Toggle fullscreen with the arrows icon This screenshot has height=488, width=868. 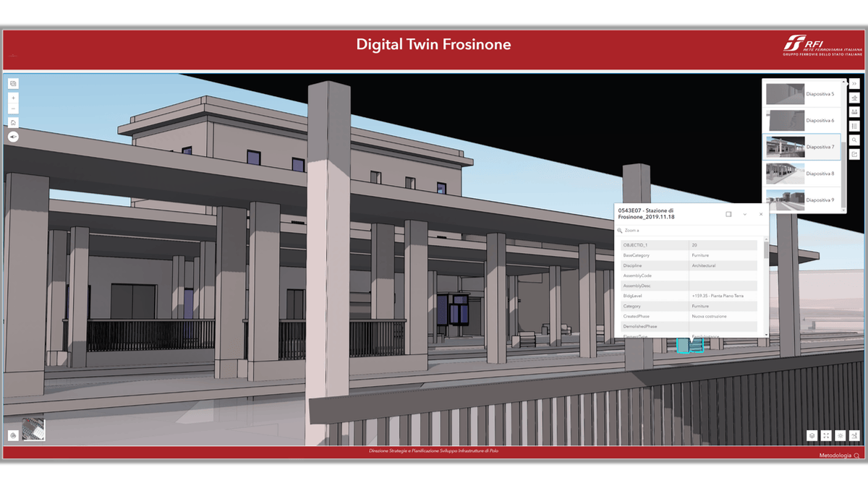[x=826, y=436]
